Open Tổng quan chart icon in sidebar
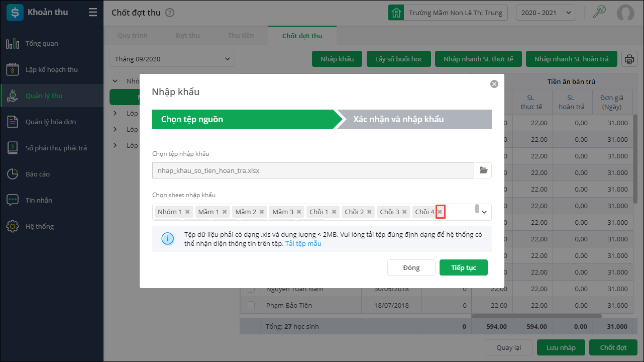The image size is (644, 362). point(13,44)
